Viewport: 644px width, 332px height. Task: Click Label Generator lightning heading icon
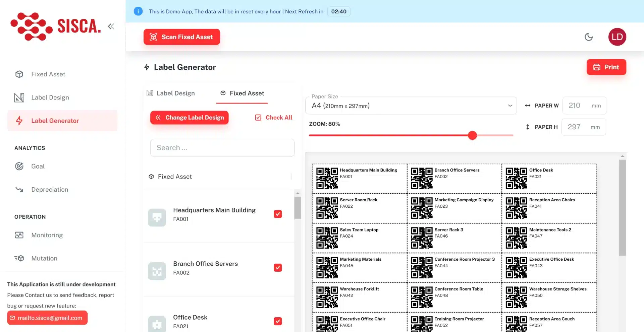147,67
